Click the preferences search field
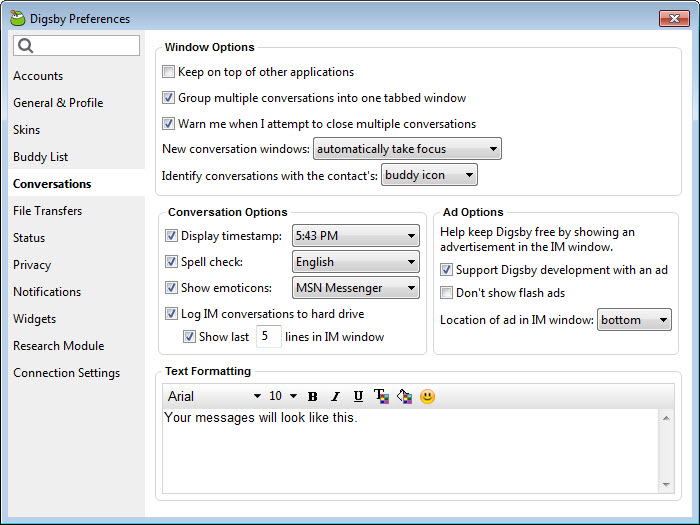The width and height of the screenshot is (700, 525). pyautogui.click(x=76, y=46)
